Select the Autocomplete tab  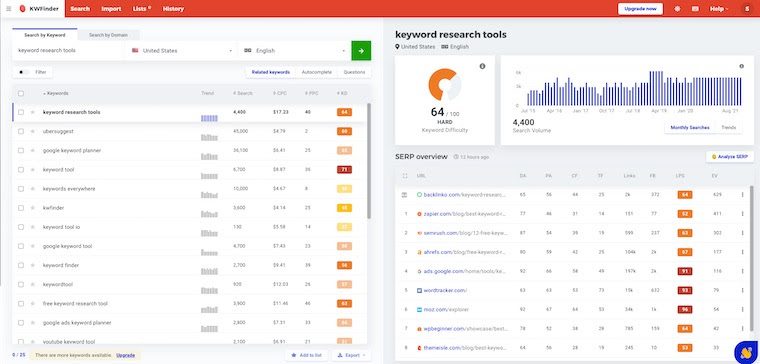317,72
